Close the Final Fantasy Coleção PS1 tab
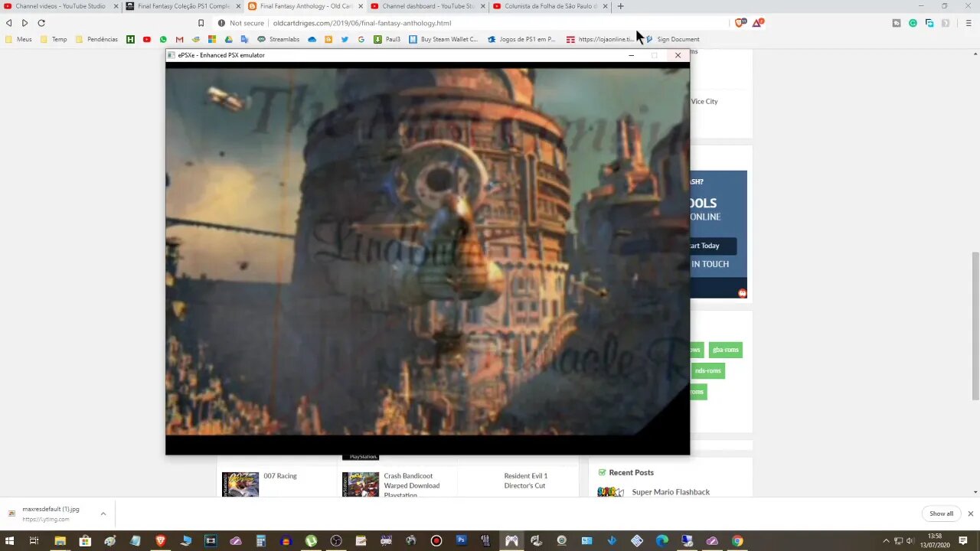This screenshot has width=980, height=551. click(x=238, y=6)
